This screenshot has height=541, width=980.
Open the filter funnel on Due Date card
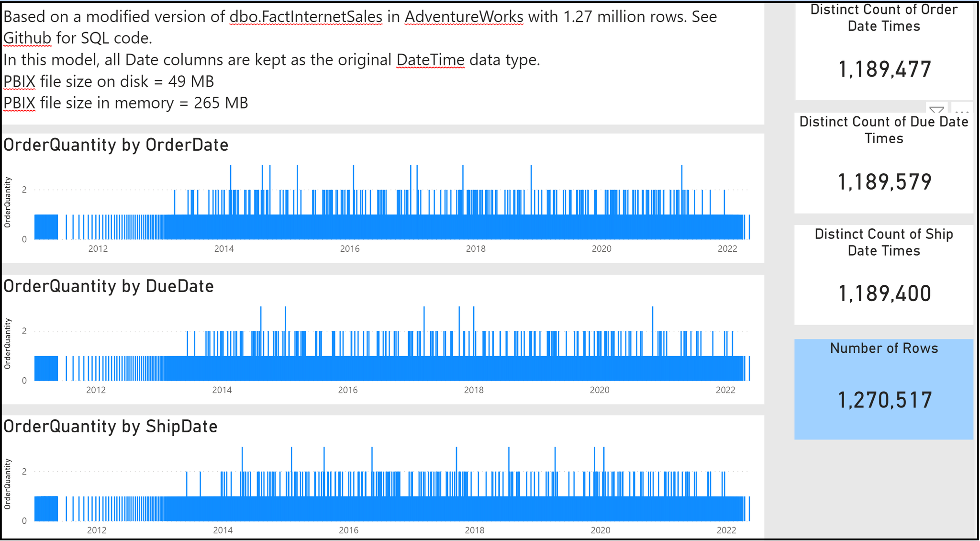click(937, 110)
